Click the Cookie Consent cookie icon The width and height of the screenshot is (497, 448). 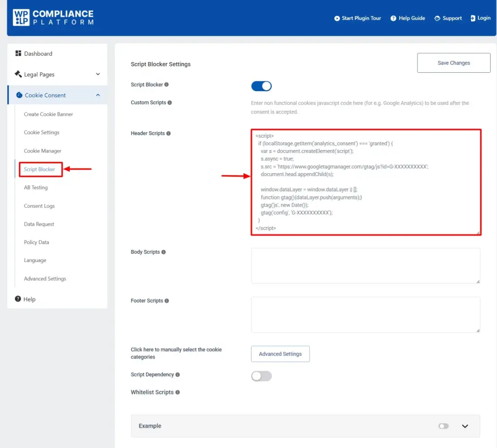(x=18, y=95)
